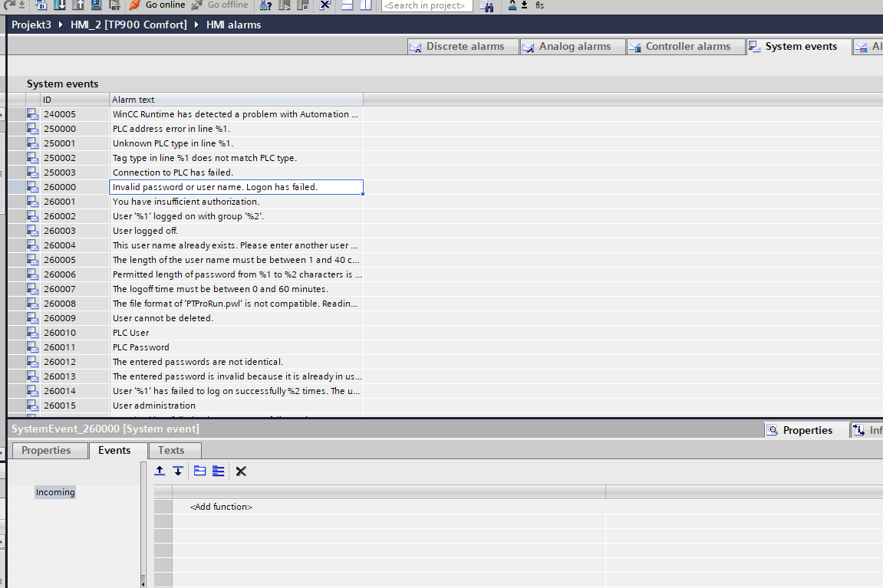The height and width of the screenshot is (588, 883).
Task: Split editor space vertically
Action: coord(365,5)
